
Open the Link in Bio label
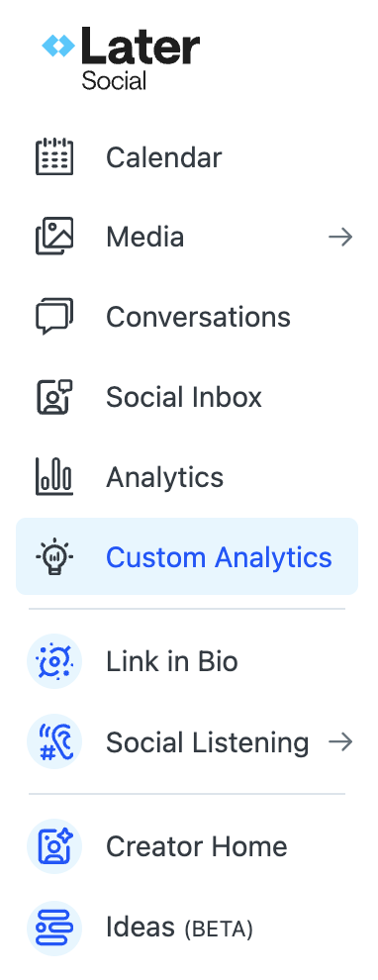point(172,662)
